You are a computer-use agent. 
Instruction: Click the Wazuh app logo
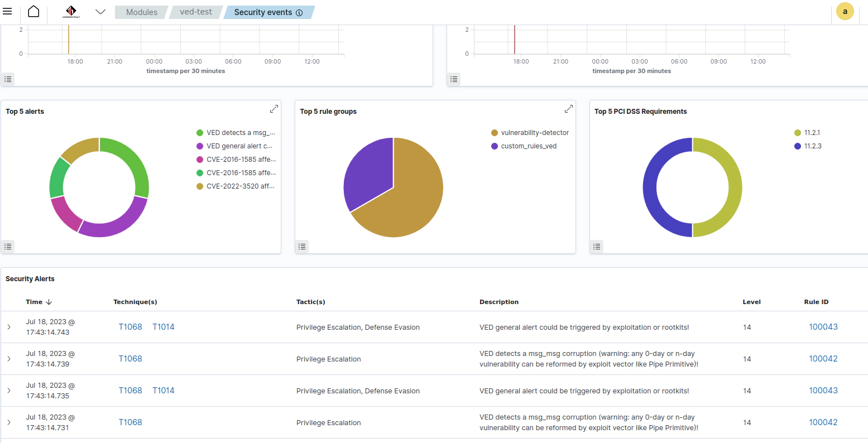point(71,11)
